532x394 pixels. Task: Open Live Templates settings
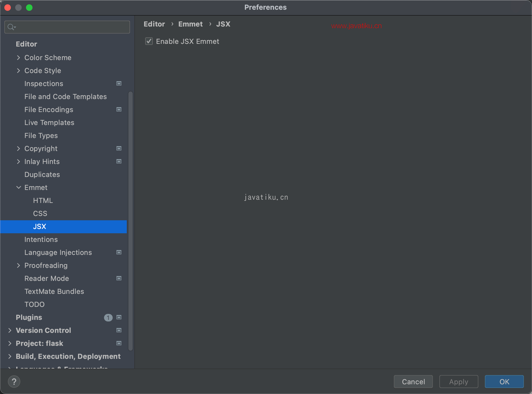tap(49, 123)
